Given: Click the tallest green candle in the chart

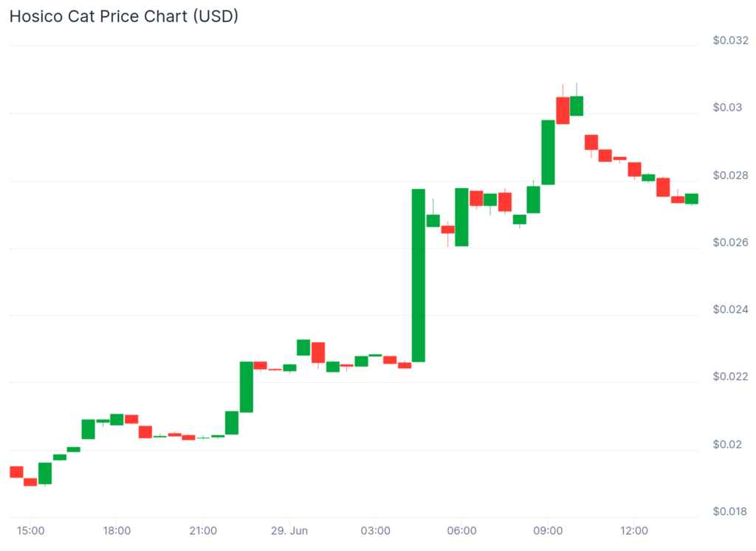Looking at the screenshot, I should click(419, 275).
